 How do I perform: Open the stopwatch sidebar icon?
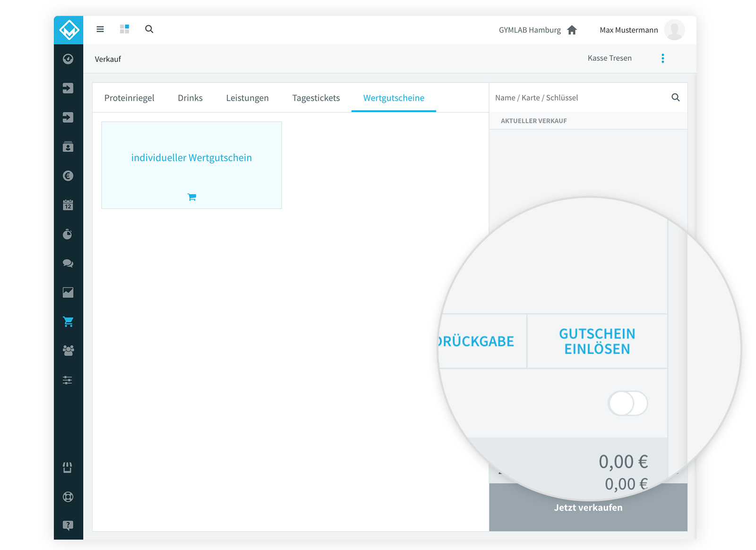68,234
